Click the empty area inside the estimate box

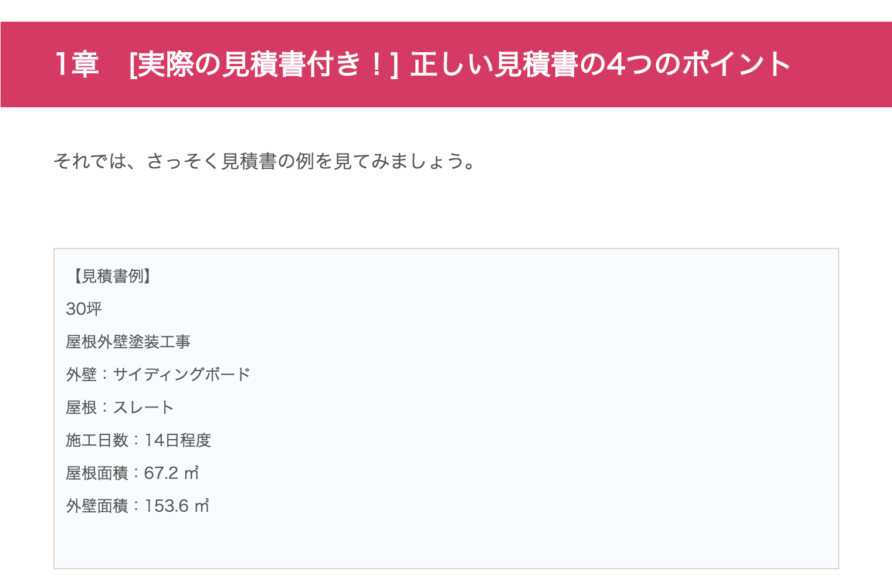[528, 410]
